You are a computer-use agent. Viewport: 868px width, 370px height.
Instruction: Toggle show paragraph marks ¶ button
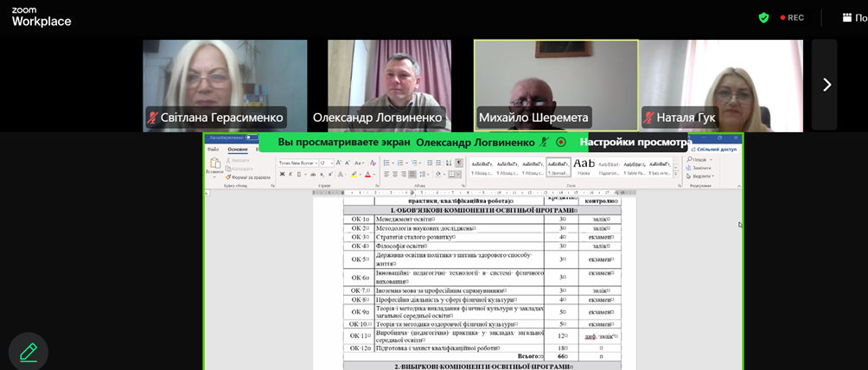[459, 163]
